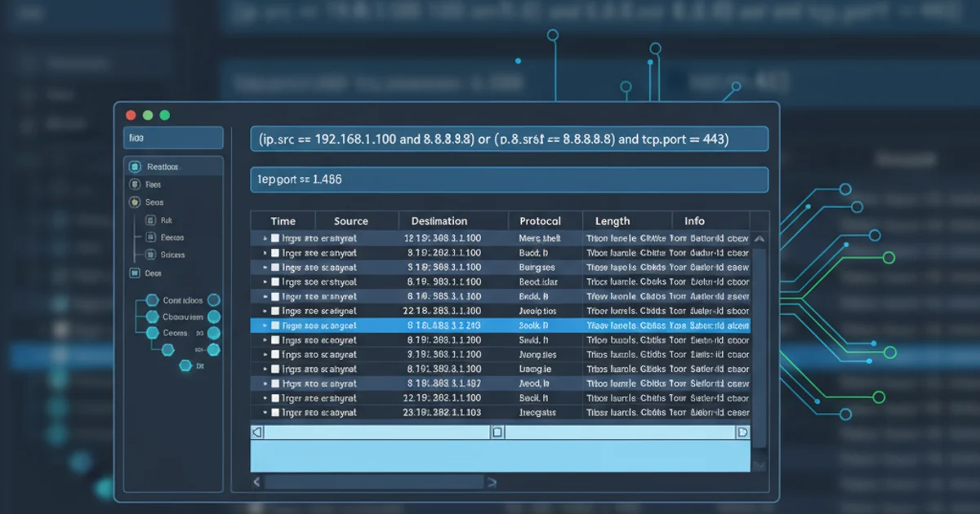Click the Length column header

click(612, 221)
